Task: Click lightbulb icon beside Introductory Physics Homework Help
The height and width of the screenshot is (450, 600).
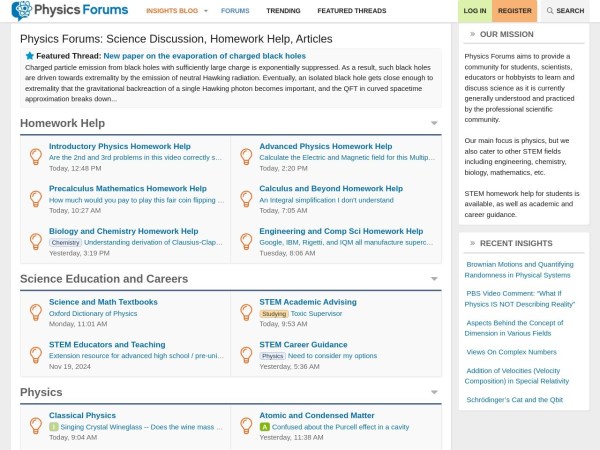Action: point(34,156)
